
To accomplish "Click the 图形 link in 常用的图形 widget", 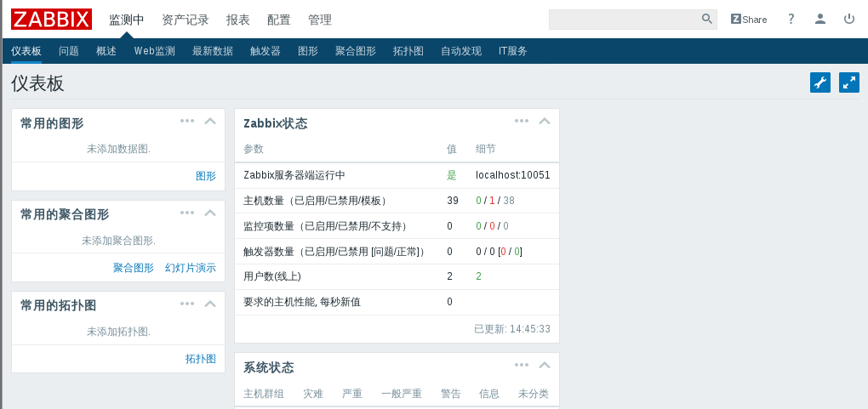I will tap(206, 176).
